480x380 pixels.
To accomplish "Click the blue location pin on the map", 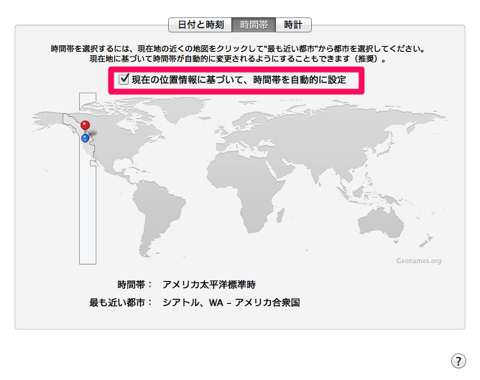I will pyautogui.click(x=85, y=138).
